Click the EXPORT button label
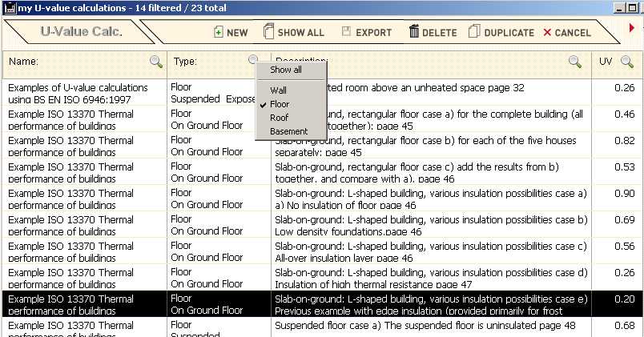Image resolution: width=644 pixels, height=337 pixels. pyautogui.click(x=373, y=33)
